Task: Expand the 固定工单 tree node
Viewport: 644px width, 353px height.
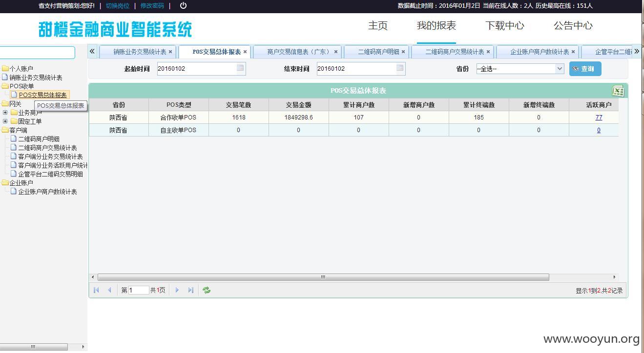Action: pos(5,121)
